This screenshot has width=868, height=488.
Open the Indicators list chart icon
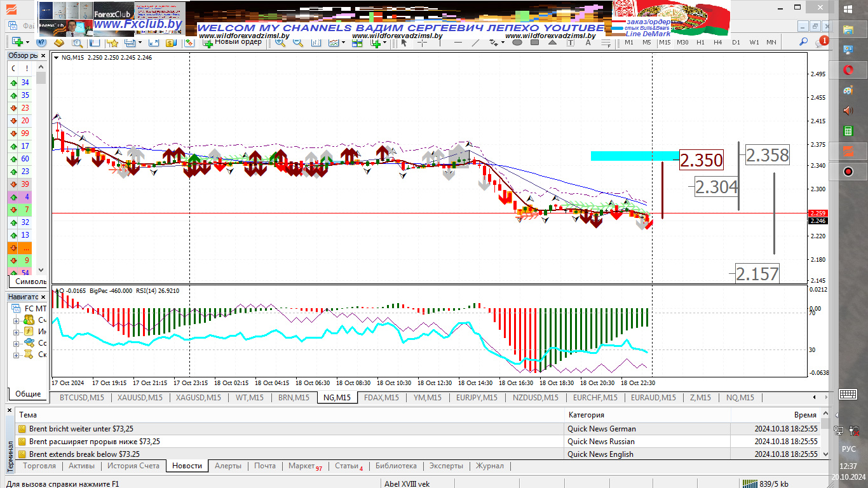[334, 43]
